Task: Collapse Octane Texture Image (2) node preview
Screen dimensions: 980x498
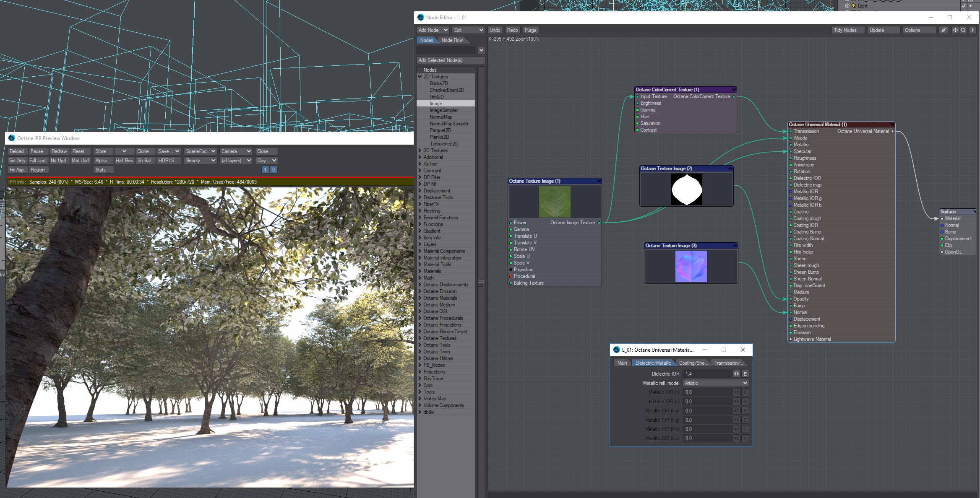Action: (x=730, y=169)
